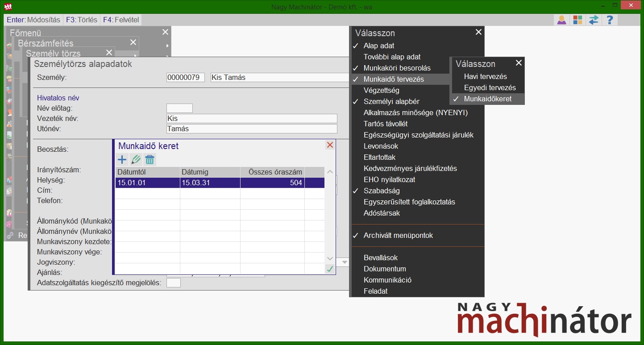The image size is (644, 345).
Task: Select Kedvezményes járulékfizetés menu item
Action: (x=417, y=168)
